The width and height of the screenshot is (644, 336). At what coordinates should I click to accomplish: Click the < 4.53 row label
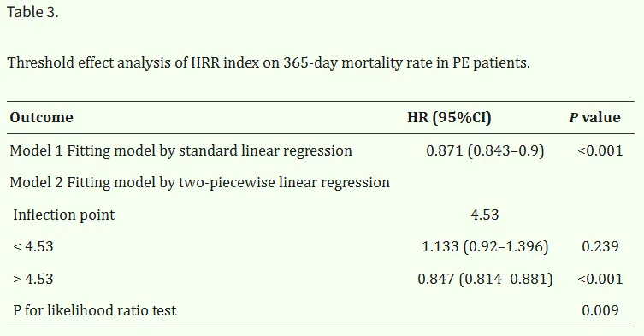(33, 246)
